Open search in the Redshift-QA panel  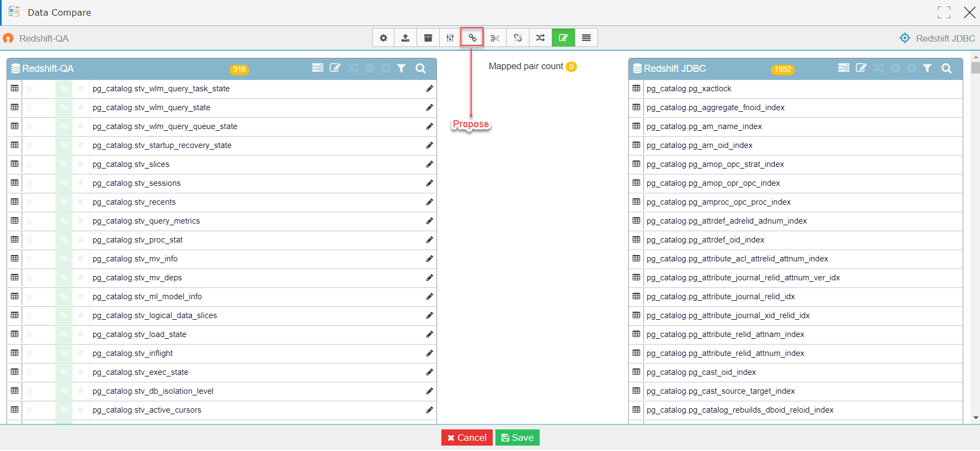click(x=420, y=68)
